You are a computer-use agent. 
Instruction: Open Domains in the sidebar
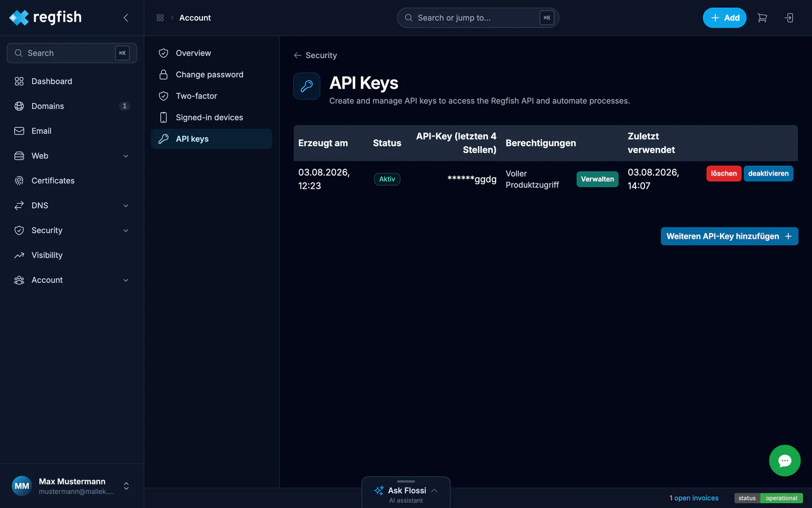pyautogui.click(x=72, y=106)
